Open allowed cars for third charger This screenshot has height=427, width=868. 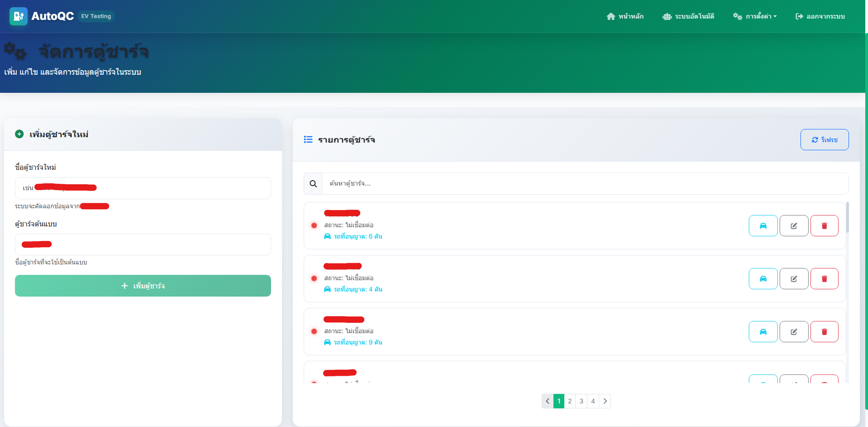click(763, 331)
